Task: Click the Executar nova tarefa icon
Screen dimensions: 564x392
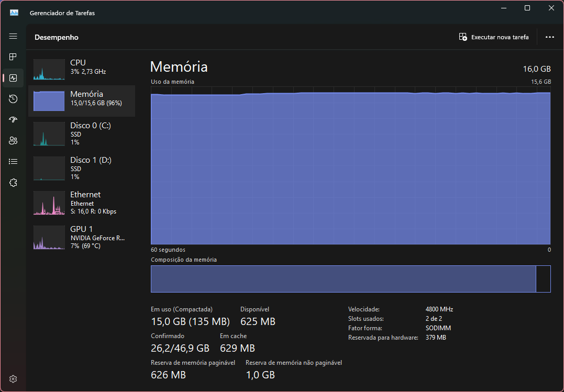Action: pyautogui.click(x=463, y=37)
